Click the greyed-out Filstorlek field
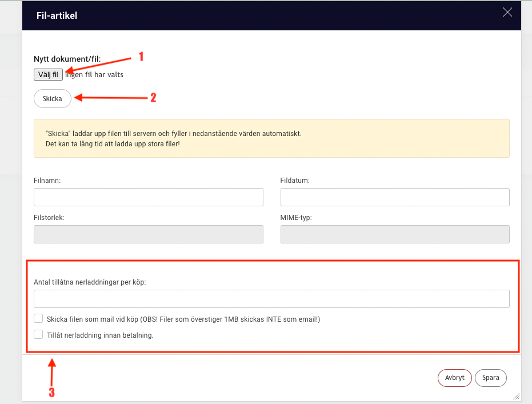This screenshot has height=404, width=532. point(149,234)
